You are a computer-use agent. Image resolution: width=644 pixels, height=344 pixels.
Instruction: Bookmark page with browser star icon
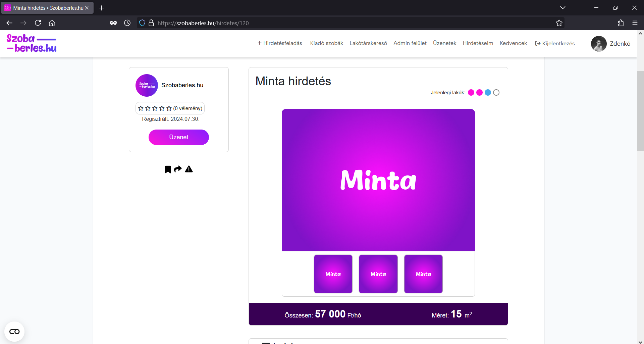(x=559, y=23)
